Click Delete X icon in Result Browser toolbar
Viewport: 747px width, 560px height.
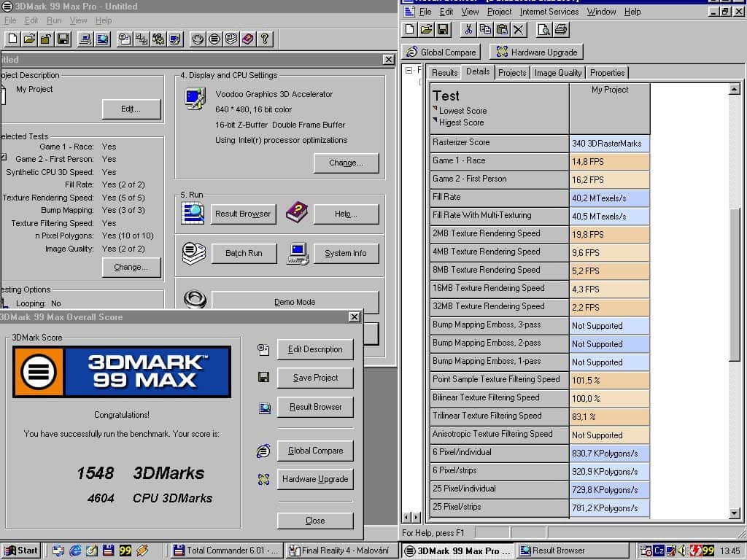tap(519, 29)
